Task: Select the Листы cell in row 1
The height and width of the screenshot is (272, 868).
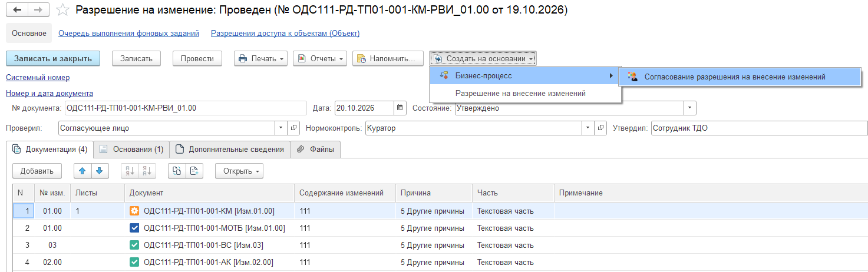Action: 97,211
